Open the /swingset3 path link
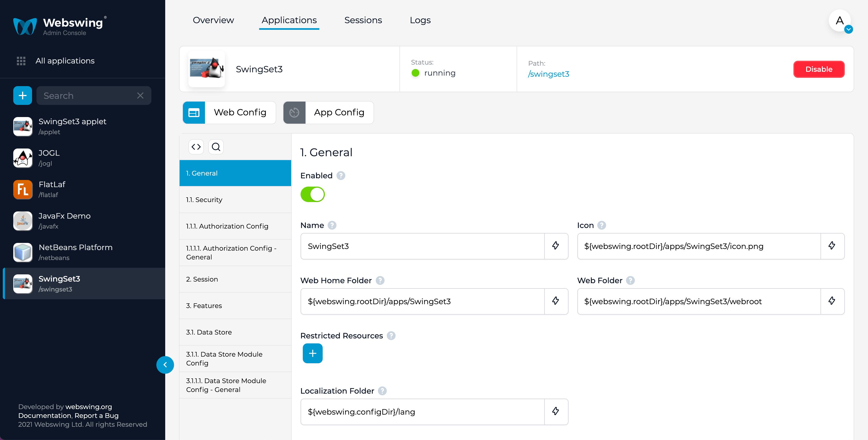 pos(549,74)
